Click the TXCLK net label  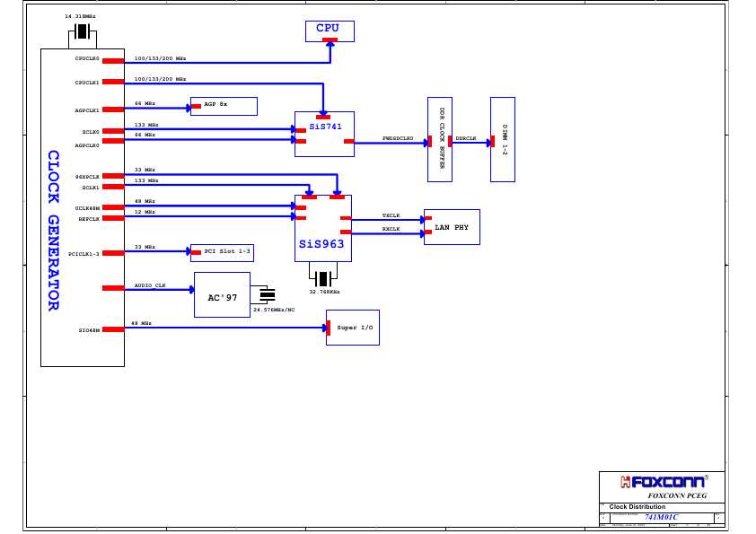click(391, 215)
